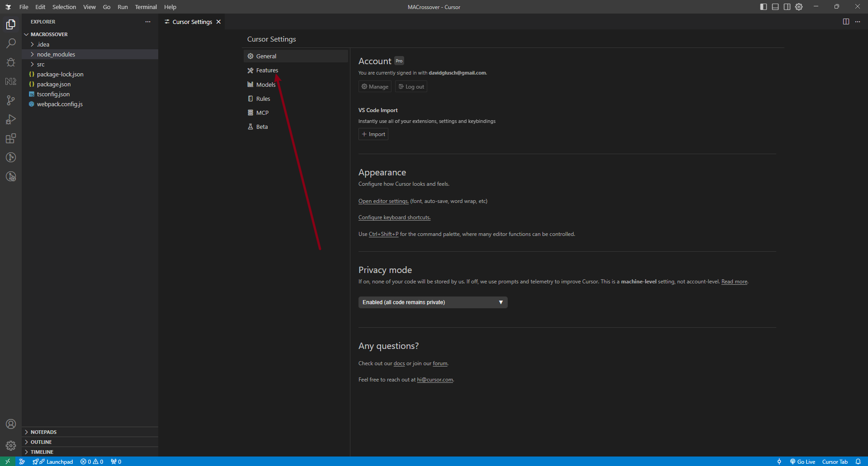This screenshot has height=466, width=868.
Task: Click Open editor settings link
Action: [383, 201]
